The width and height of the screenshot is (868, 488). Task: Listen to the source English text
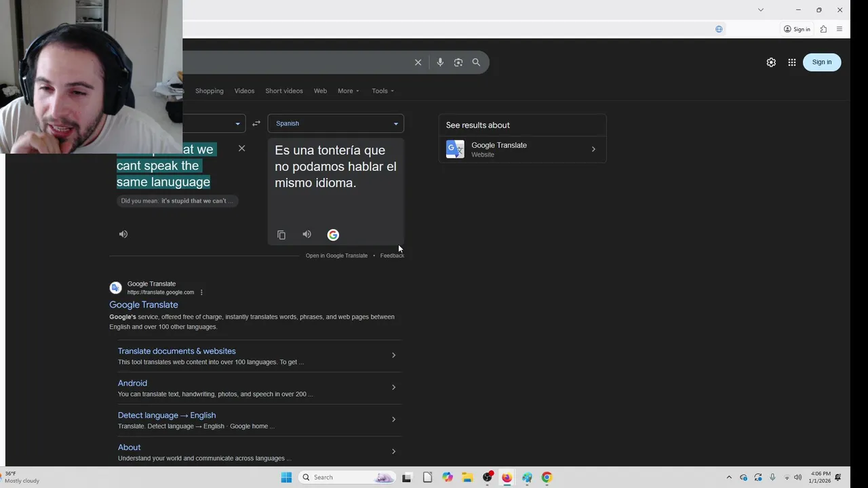123,234
